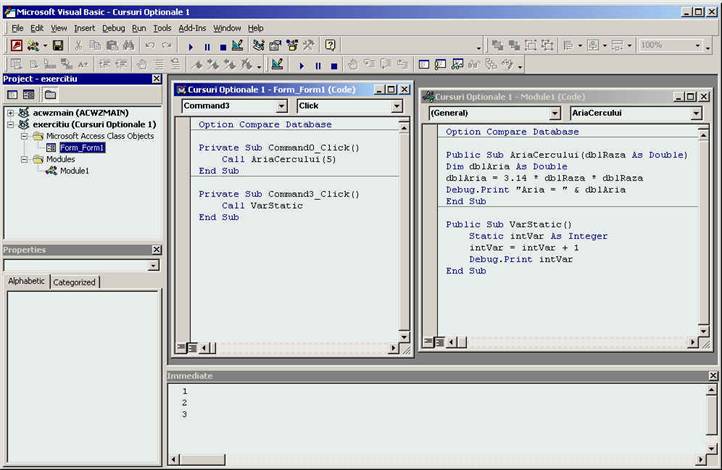Toggle Design Mode on the Debug toolbar

click(277, 64)
